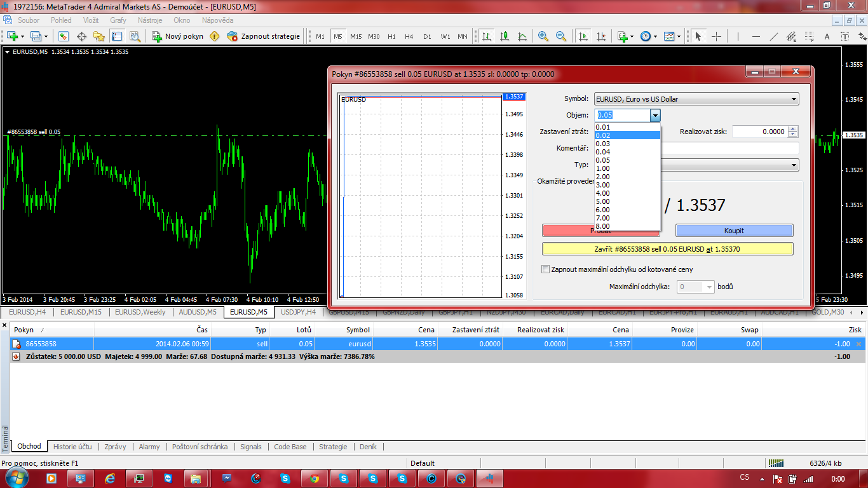This screenshot has height=488, width=868.
Task: Open the Strategy Tester magnifier icon
Action: click(x=135, y=36)
